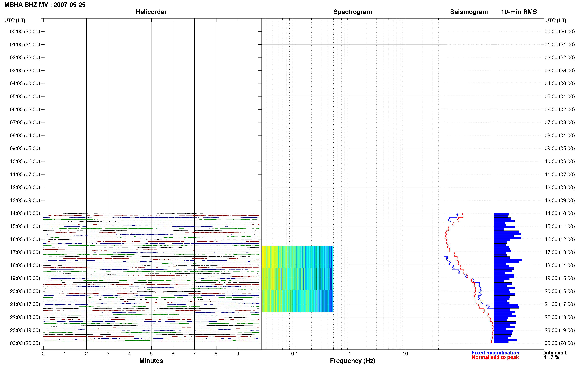The image size is (588, 368).
Task: Click the blue 10-min RMS bars
Action: (507, 278)
